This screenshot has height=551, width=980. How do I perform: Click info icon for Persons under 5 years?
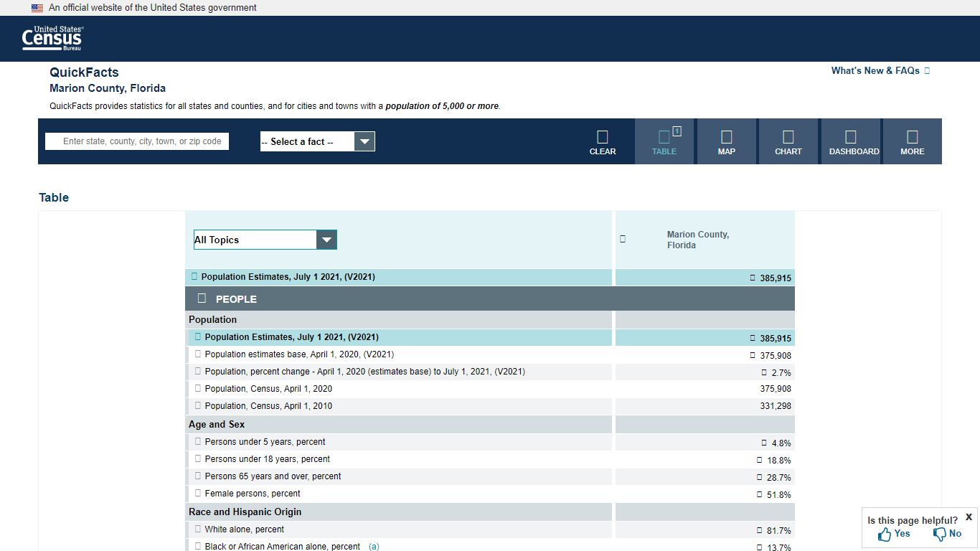[x=198, y=441]
